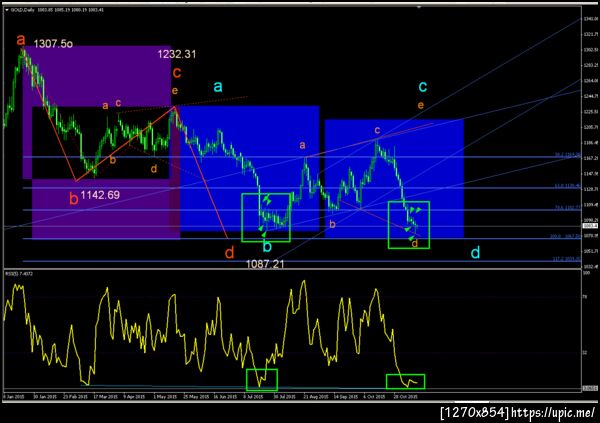Click the green arrow markers inside left green box

coord(262,231)
